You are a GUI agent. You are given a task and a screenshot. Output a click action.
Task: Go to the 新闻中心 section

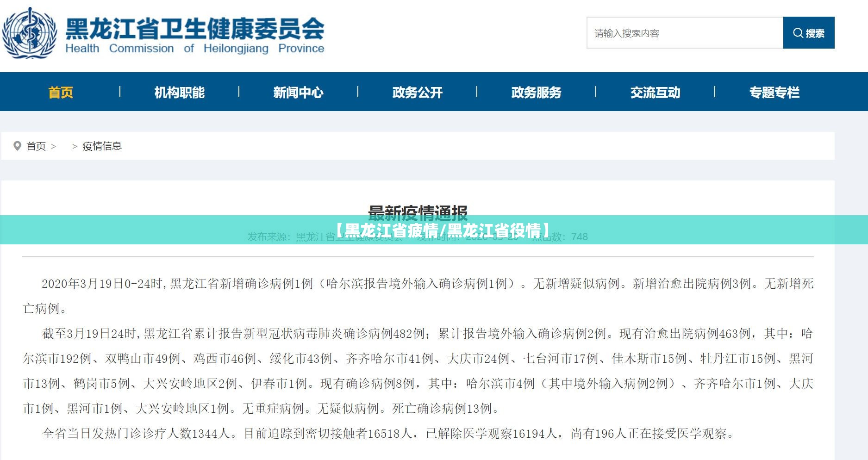pos(298,93)
